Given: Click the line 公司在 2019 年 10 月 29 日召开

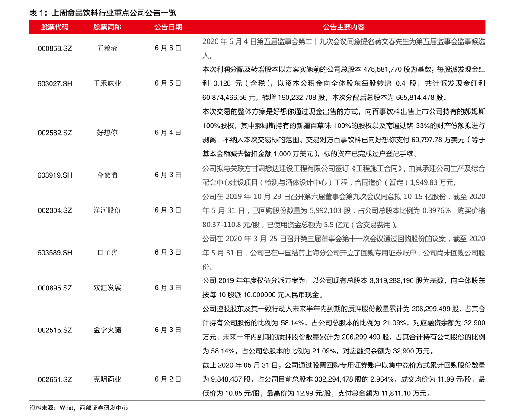Looking at the screenshot, I should [344, 197].
